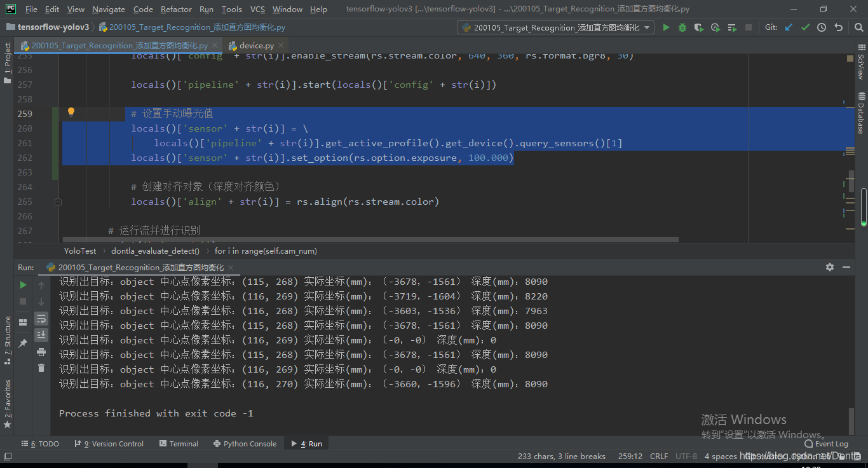Open the 9: Version Control tool window
The width and height of the screenshot is (868, 468).
point(109,444)
